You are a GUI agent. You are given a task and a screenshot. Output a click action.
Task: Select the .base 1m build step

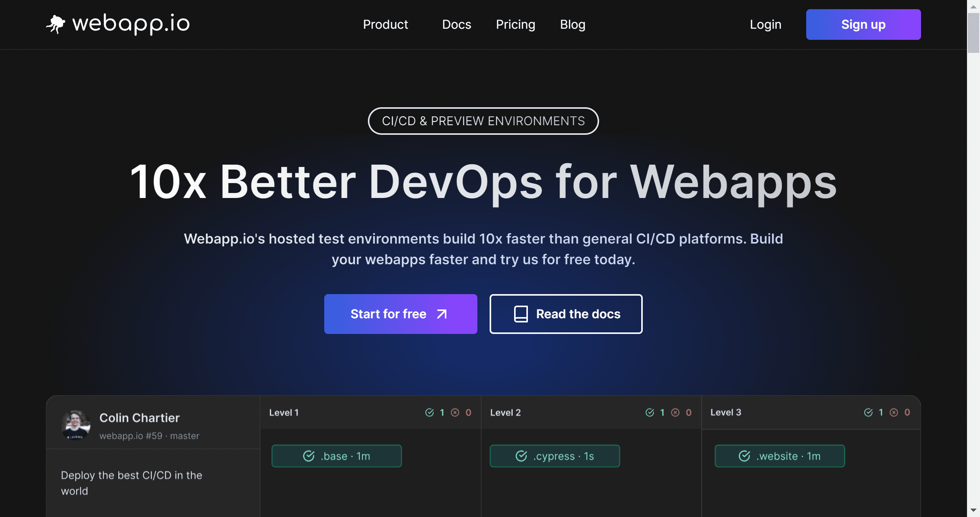click(x=336, y=456)
